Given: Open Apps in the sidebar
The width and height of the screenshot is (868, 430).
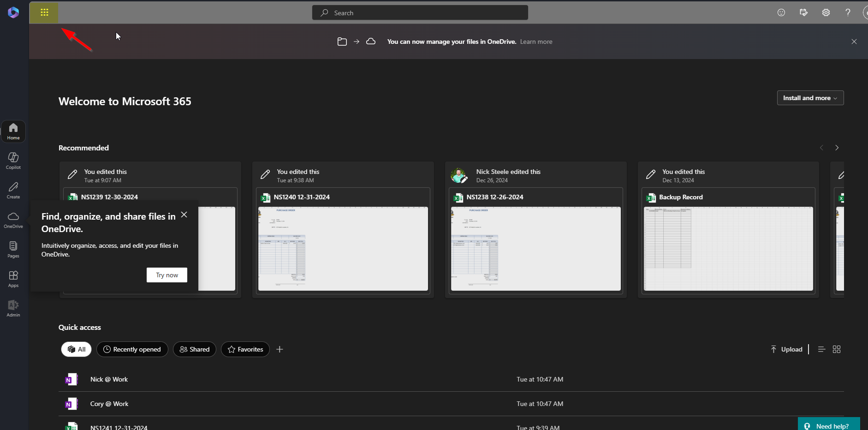Looking at the screenshot, I should [13, 279].
